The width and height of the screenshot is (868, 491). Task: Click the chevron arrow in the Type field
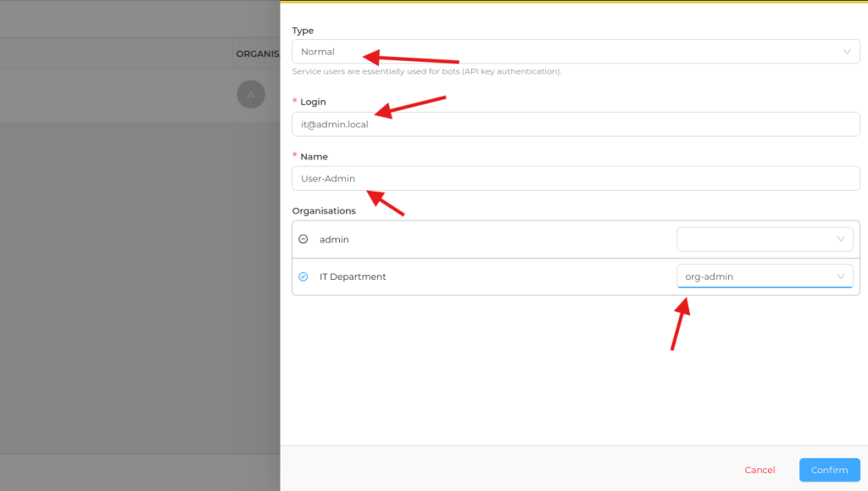tap(846, 52)
